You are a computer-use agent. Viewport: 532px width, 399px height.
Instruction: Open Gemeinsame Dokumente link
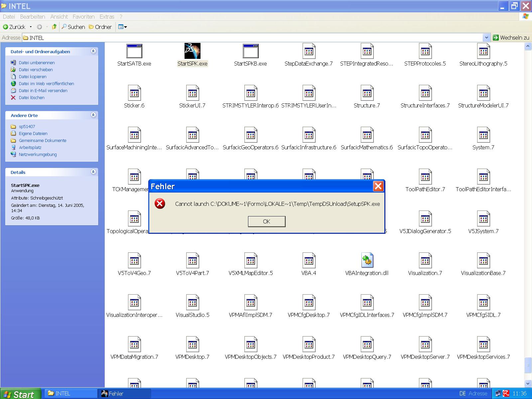43,140
